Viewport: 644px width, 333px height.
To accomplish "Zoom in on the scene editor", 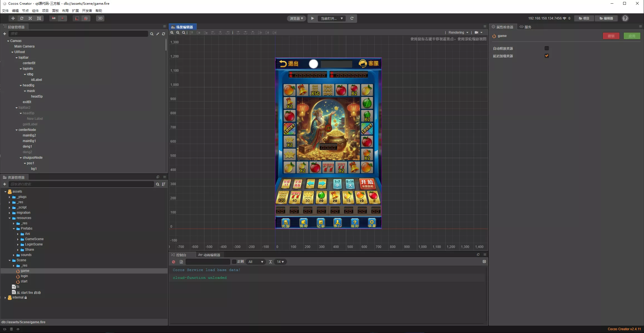I will pyautogui.click(x=172, y=33).
